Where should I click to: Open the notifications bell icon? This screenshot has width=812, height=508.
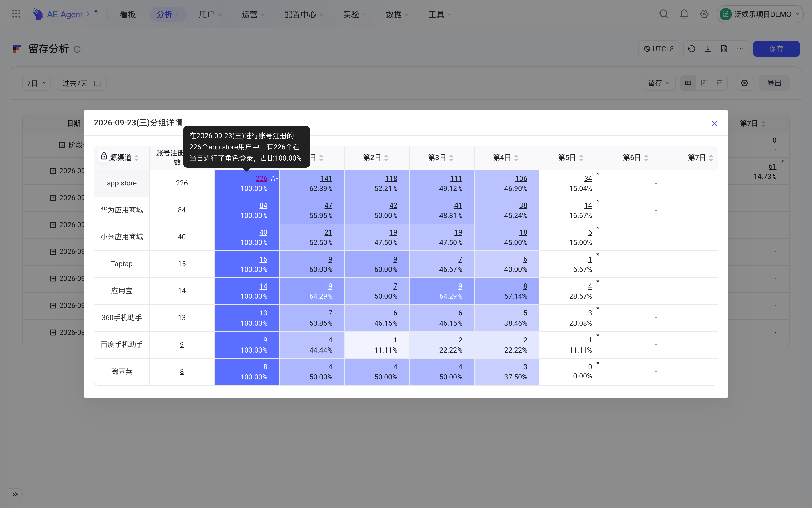684,14
